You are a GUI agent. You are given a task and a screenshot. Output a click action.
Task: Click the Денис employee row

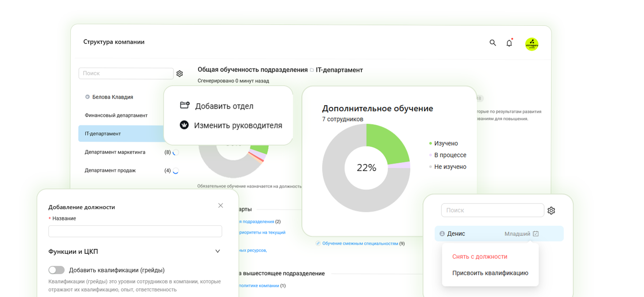(499, 233)
